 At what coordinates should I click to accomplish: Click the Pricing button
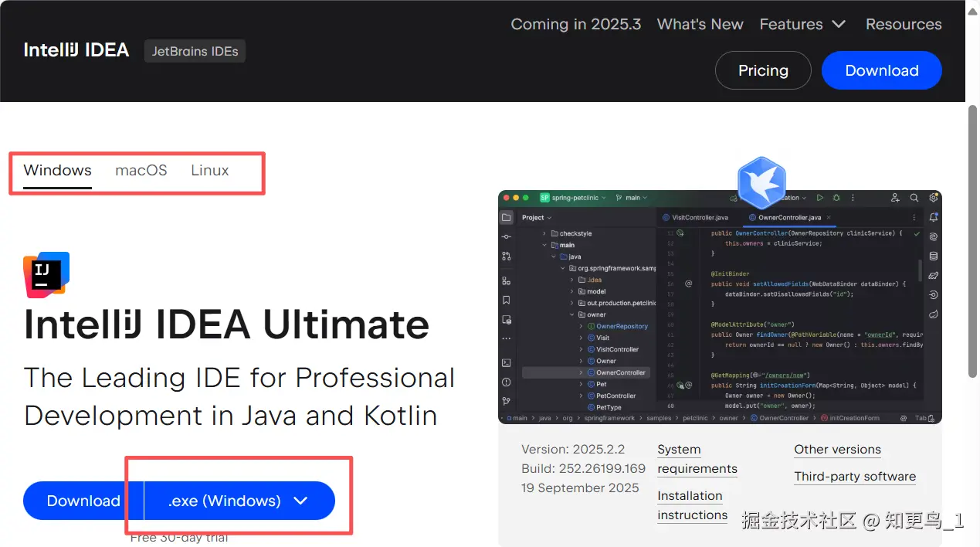763,70
